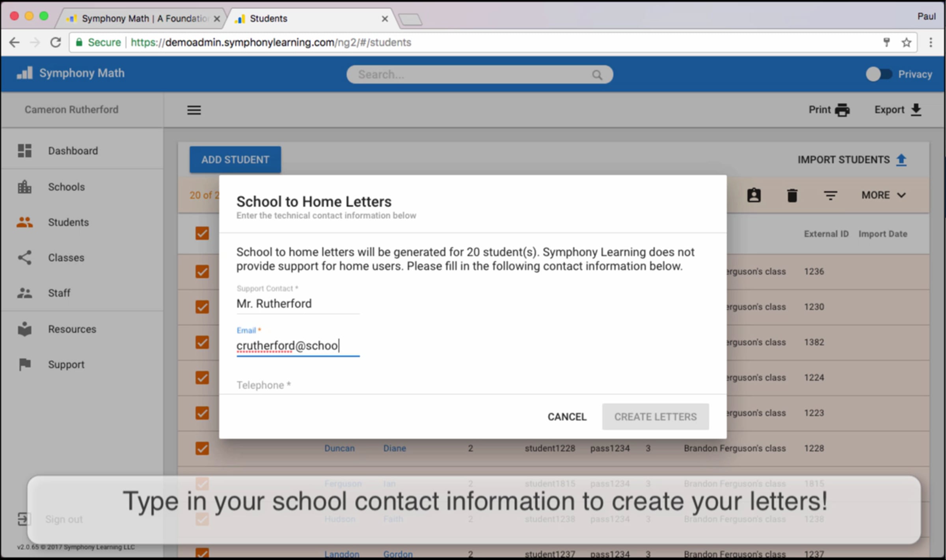The image size is (946, 560).
Task: Click the Search box in the header
Action: pyautogui.click(x=480, y=74)
